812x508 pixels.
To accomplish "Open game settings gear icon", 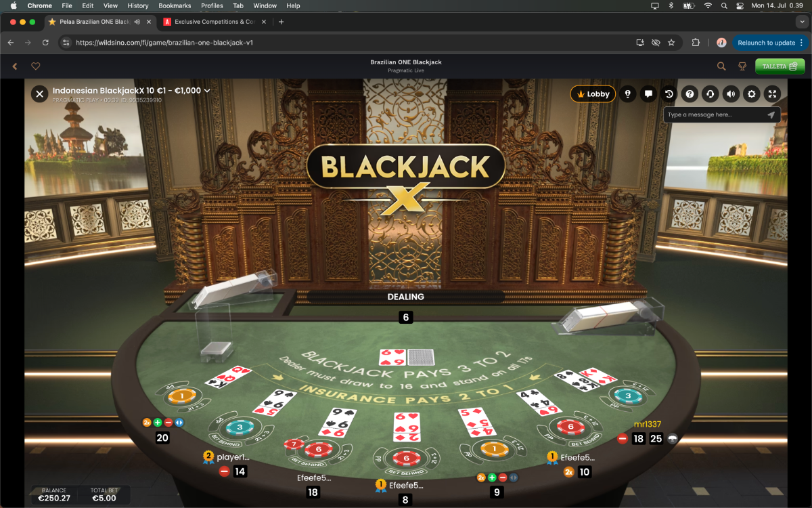I will [x=751, y=94].
